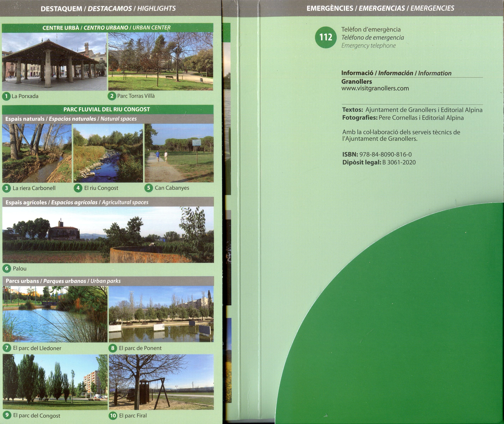Click the number 6 badge beside Palou
504x424 pixels.
pos(7,268)
